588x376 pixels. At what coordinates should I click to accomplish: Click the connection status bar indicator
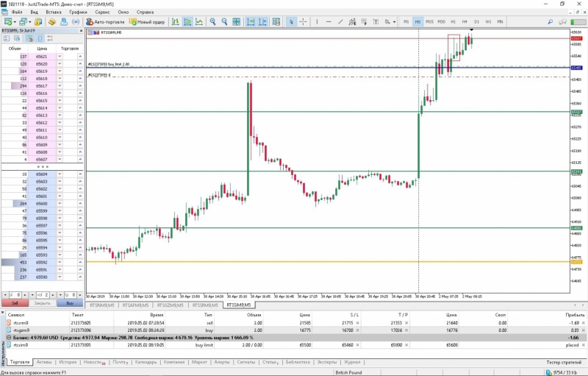pyautogui.click(x=578, y=22)
